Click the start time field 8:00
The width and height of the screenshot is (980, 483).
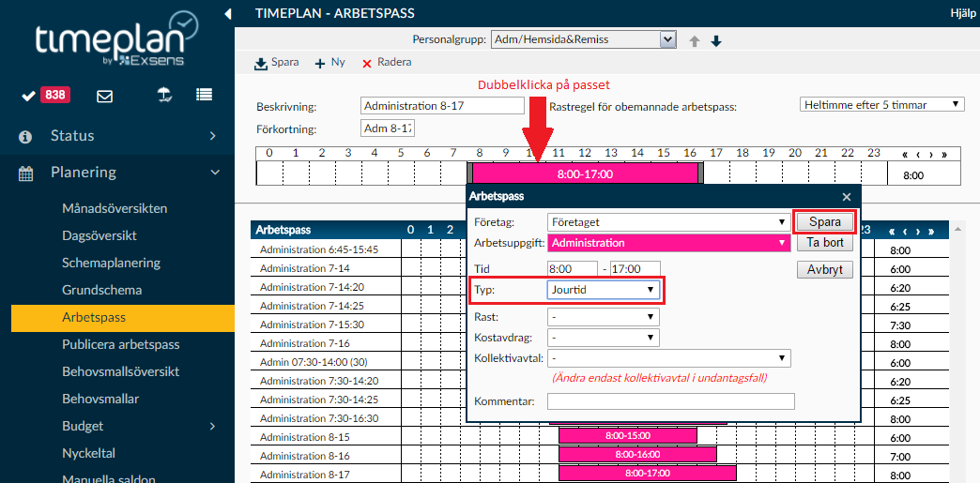[572, 269]
